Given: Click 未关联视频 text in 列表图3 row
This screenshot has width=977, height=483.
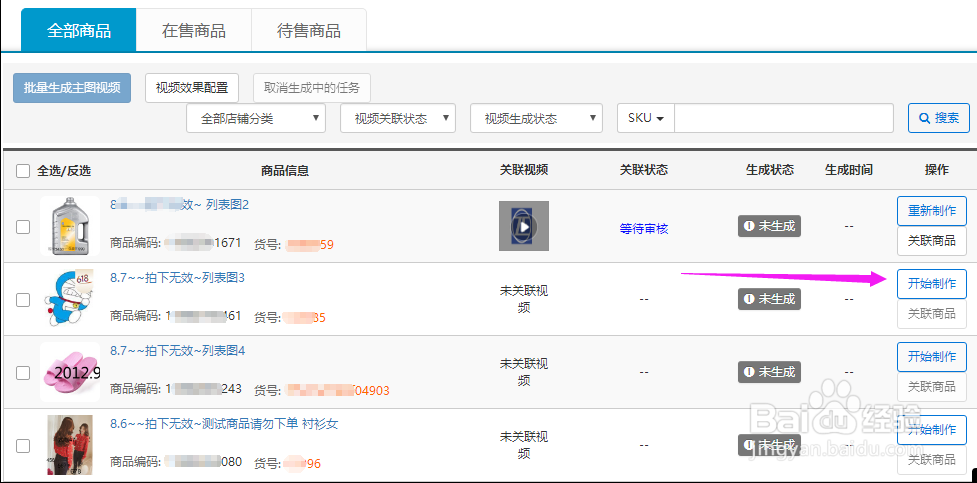Looking at the screenshot, I should coord(524,299).
